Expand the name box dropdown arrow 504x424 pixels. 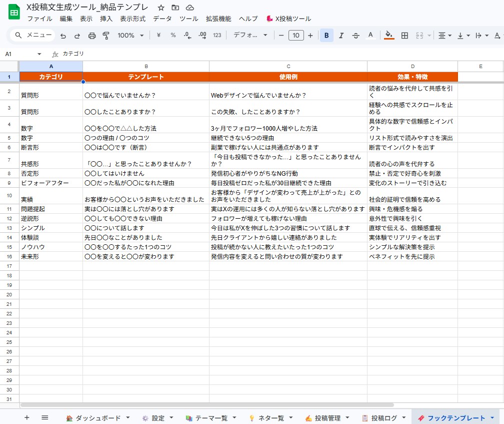pos(39,54)
